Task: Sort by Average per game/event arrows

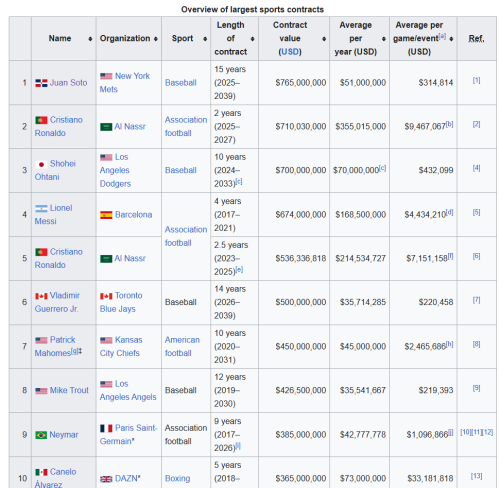Action: pos(451,39)
